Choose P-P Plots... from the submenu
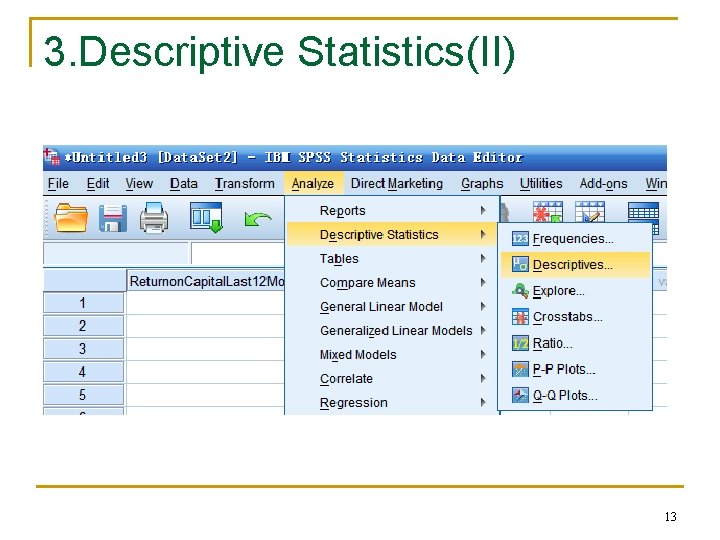720x540 pixels. (x=575, y=369)
